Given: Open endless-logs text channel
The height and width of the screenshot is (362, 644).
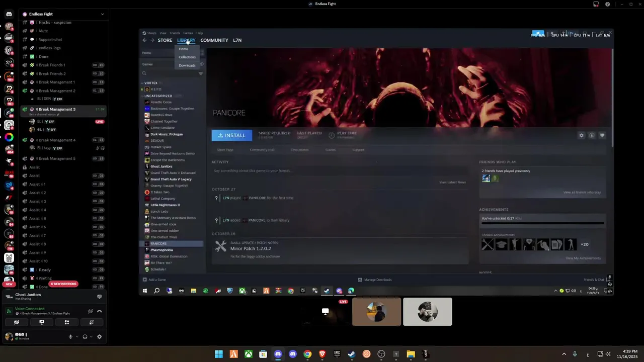Looking at the screenshot, I should coord(49,48).
